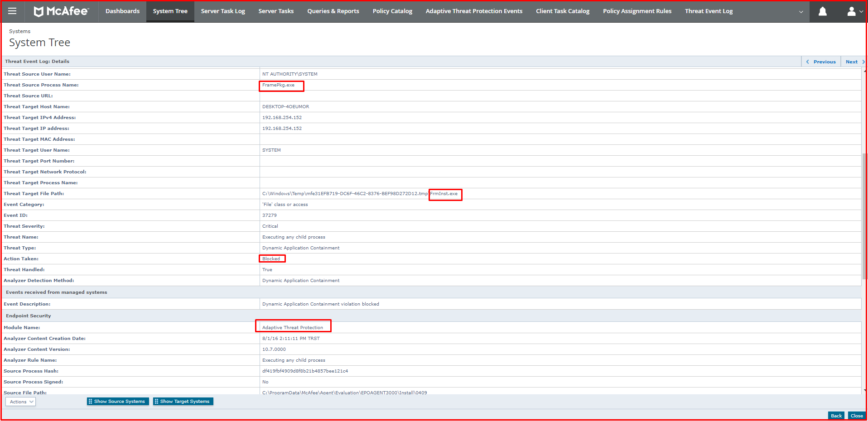The width and height of the screenshot is (868, 421).
Task: Click the Threat Target User Name SYSTEM value
Action: click(271, 150)
